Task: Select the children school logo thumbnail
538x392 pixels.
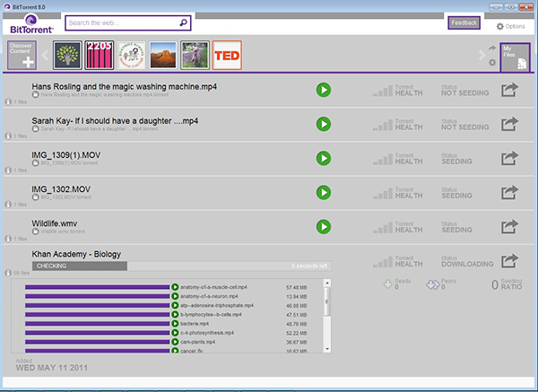Action: click(132, 56)
